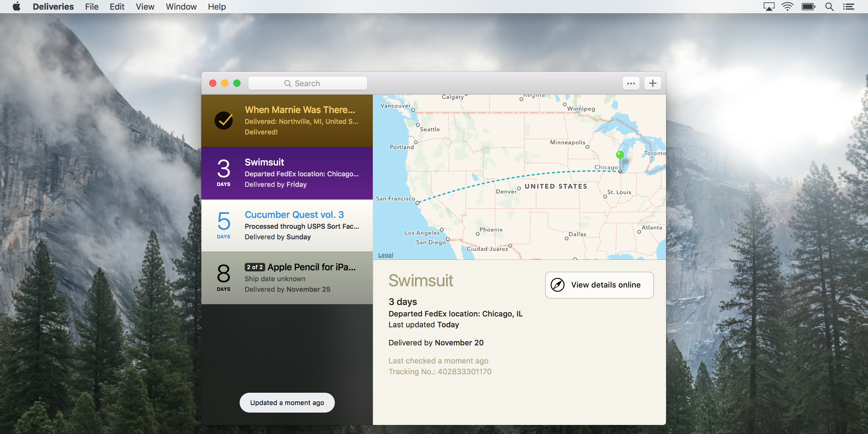Click the delivered checkmark icon

point(223,120)
